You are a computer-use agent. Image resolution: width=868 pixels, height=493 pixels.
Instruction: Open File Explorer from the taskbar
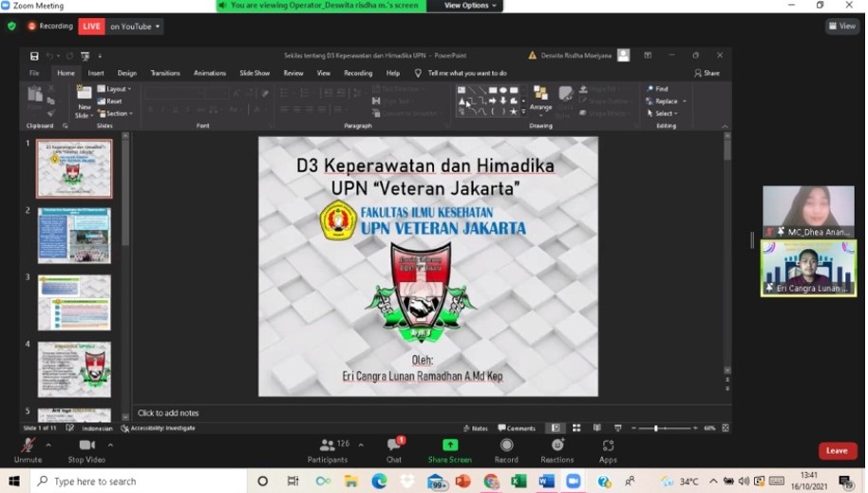tap(351, 481)
